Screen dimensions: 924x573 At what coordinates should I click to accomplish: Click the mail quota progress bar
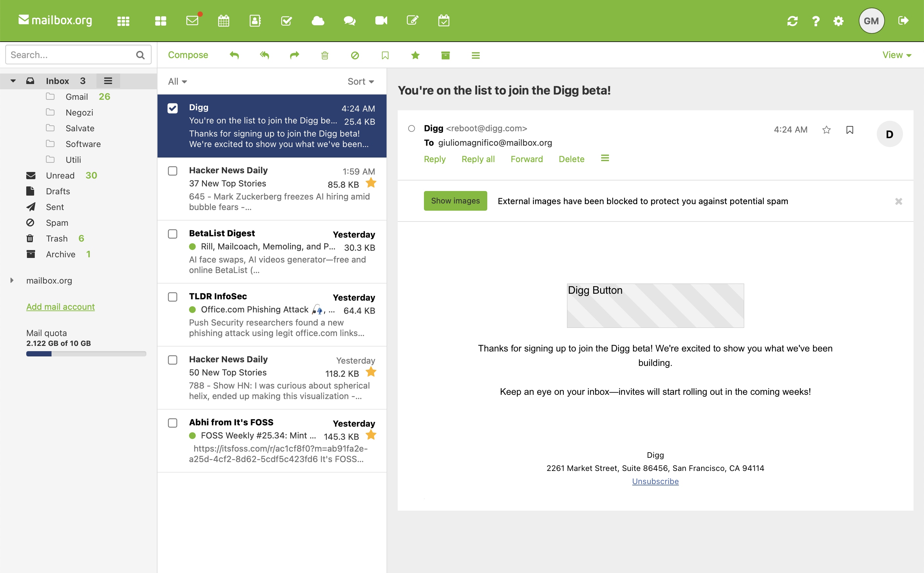[86, 354]
